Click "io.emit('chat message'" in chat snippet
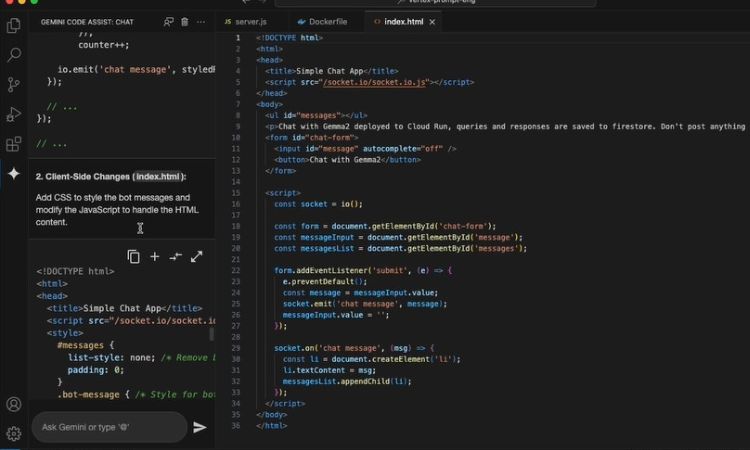The height and width of the screenshot is (450, 750). [112, 70]
